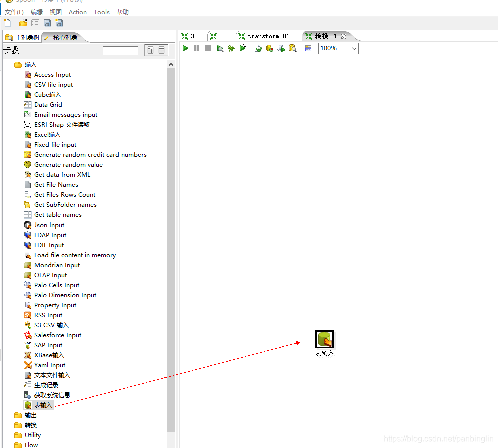This screenshot has height=448, width=498.
Task: Select the Salesforce Input step
Action: pyautogui.click(x=53, y=335)
